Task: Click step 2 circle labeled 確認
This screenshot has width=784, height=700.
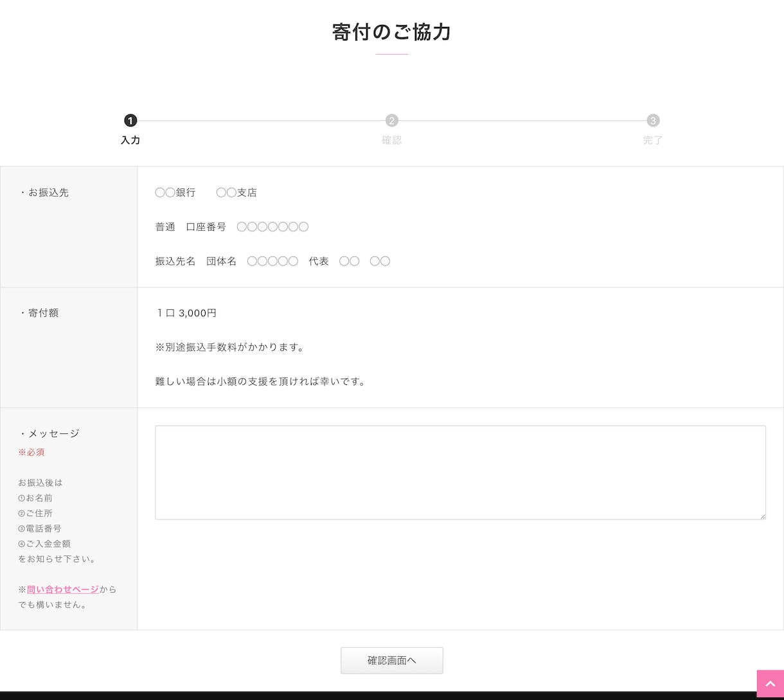Action: [392, 120]
